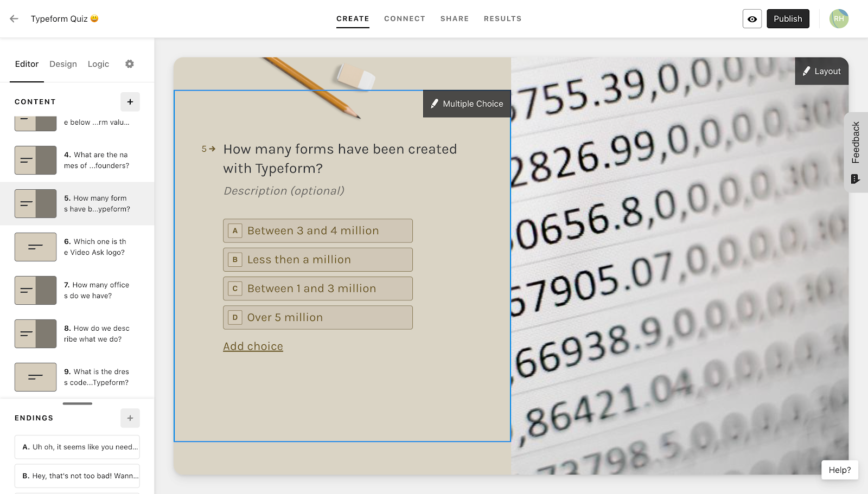Click the Description (optional) field
This screenshot has height=494, width=868.
(284, 191)
